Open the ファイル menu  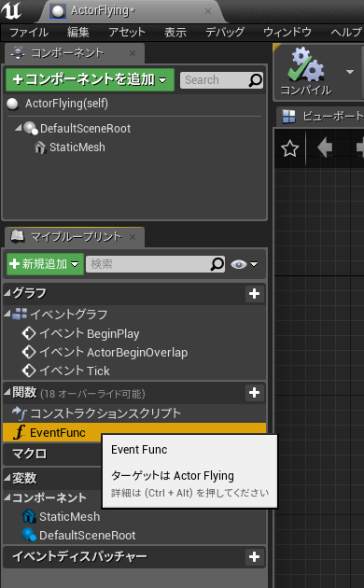coord(29,33)
